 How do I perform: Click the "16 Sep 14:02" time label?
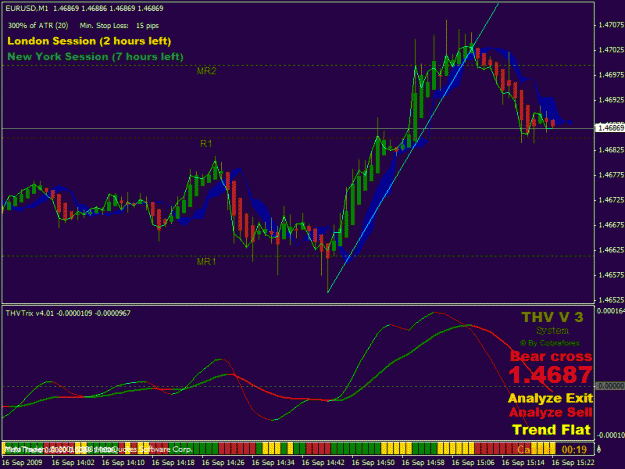(x=73, y=463)
